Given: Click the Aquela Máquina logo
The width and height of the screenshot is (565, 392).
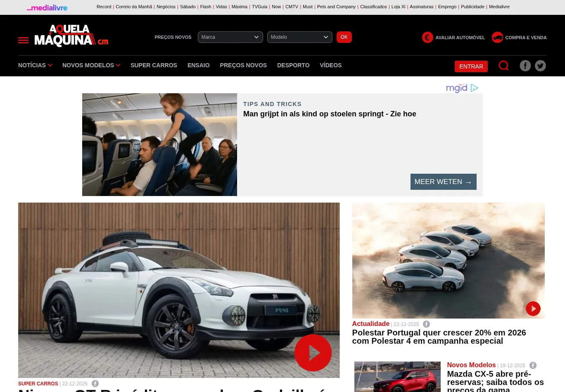Looking at the screenshot, I should [71, 36].
